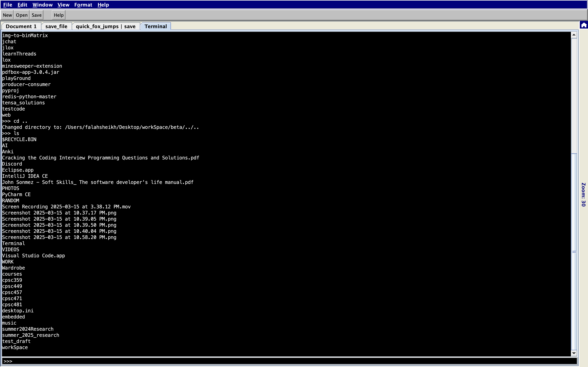Switch to the save_file tab
This screenshot has height=367, width=588.
(x=56, y=26)
